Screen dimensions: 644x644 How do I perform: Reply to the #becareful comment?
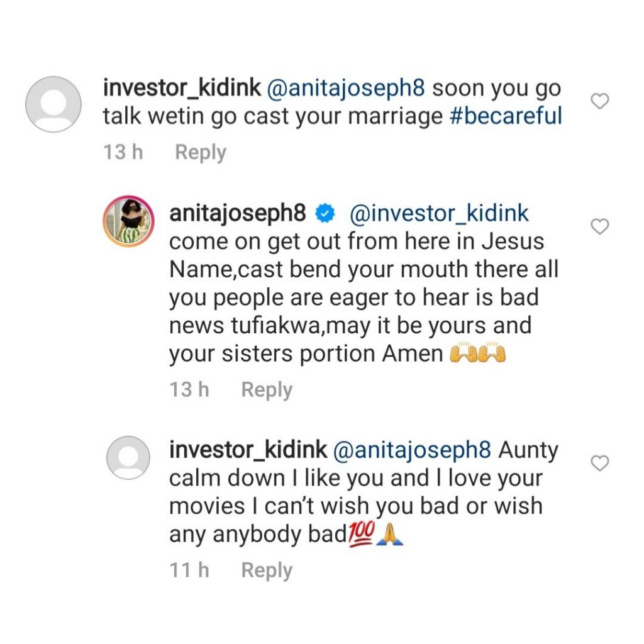tap(200, 153)
